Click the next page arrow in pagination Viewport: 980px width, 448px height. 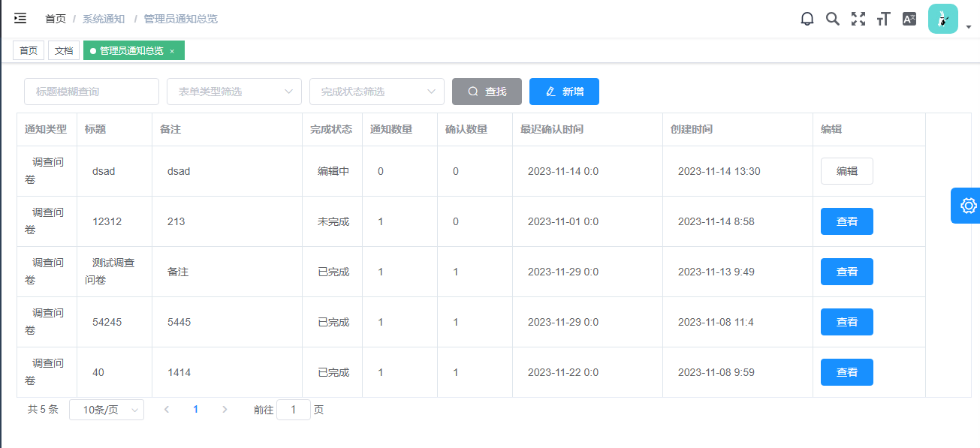[225, 410]
